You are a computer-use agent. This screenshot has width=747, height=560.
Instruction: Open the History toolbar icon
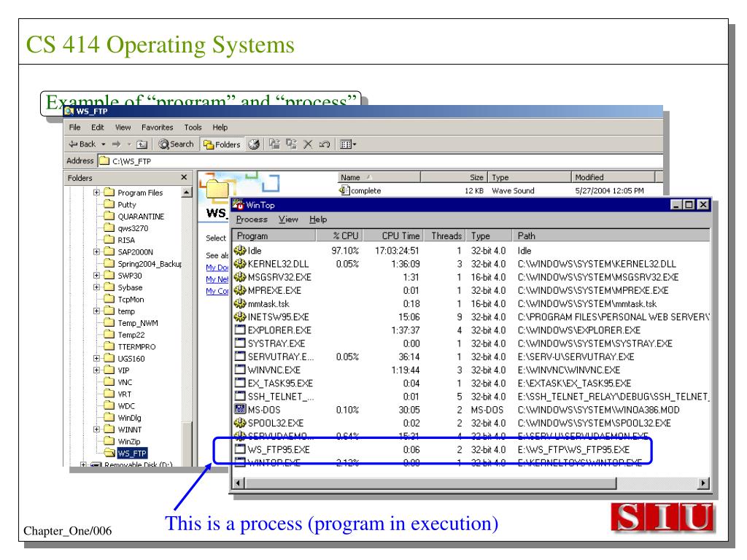click(254, 144)
